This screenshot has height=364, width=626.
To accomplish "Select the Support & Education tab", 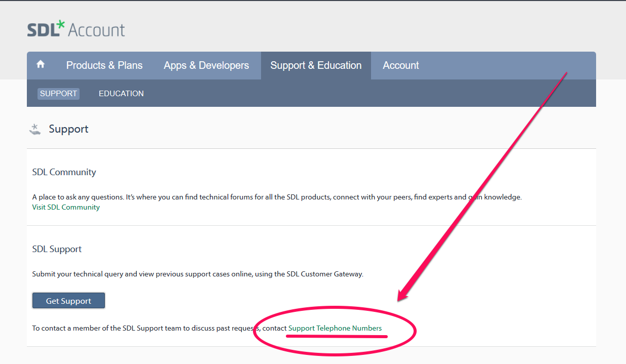I will pos(316,65).
